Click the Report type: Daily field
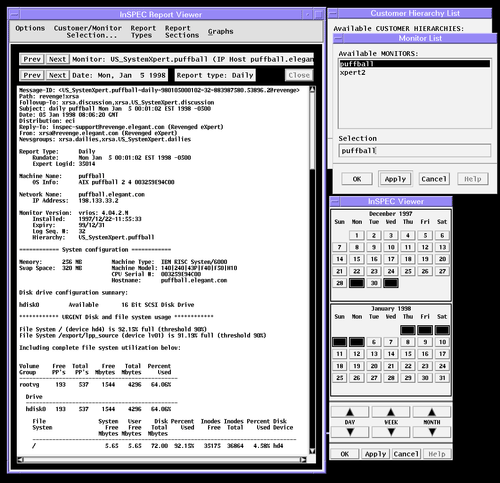 point(215,75)
